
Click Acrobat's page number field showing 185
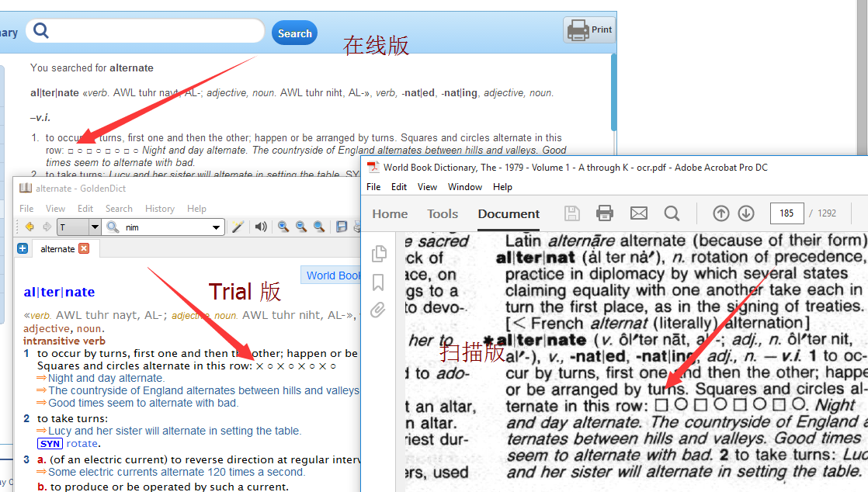click(x=786, y=213)
